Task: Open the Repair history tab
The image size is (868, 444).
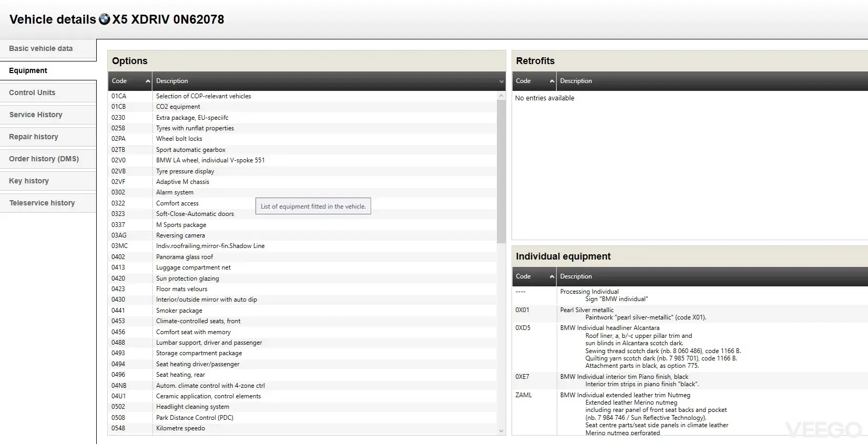Action: (x=48, y=137)
